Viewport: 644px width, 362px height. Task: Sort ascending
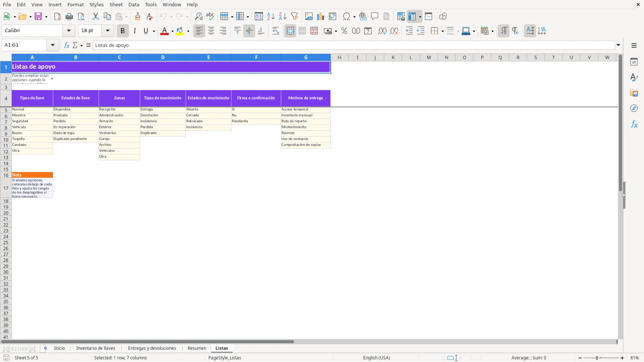271,16
